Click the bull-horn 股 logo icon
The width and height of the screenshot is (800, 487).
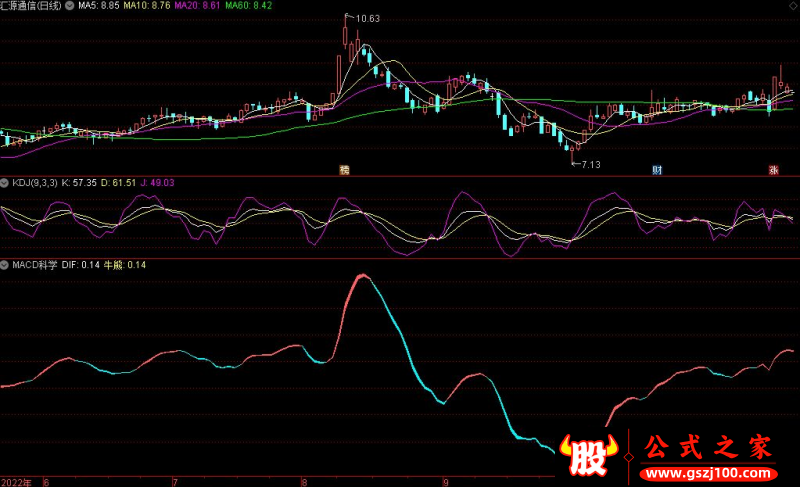[x=590, y=456]
